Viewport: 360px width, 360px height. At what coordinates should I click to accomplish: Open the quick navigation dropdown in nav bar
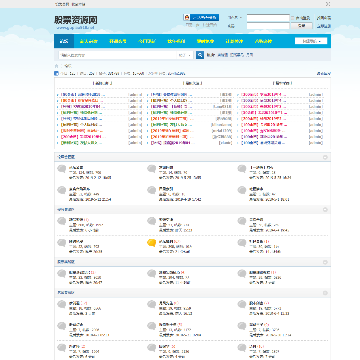tap(311, 41)
